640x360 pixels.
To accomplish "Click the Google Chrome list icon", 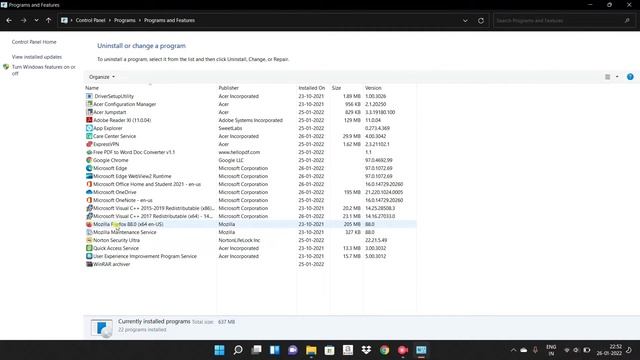I will [x=89, y=160].
